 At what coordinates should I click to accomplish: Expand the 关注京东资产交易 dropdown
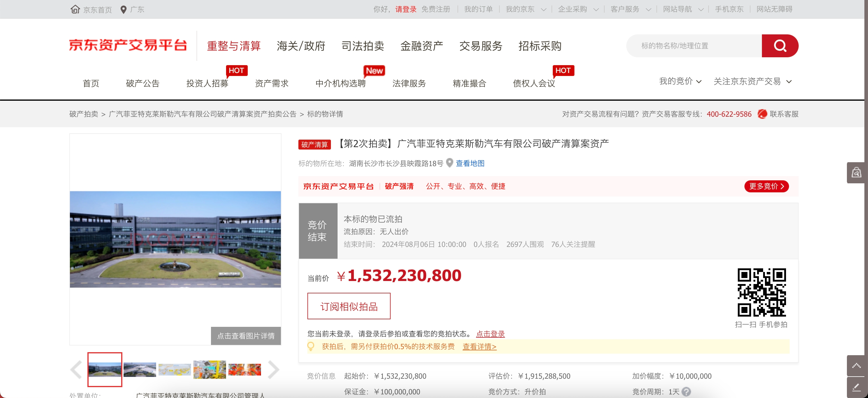point(752,81)
